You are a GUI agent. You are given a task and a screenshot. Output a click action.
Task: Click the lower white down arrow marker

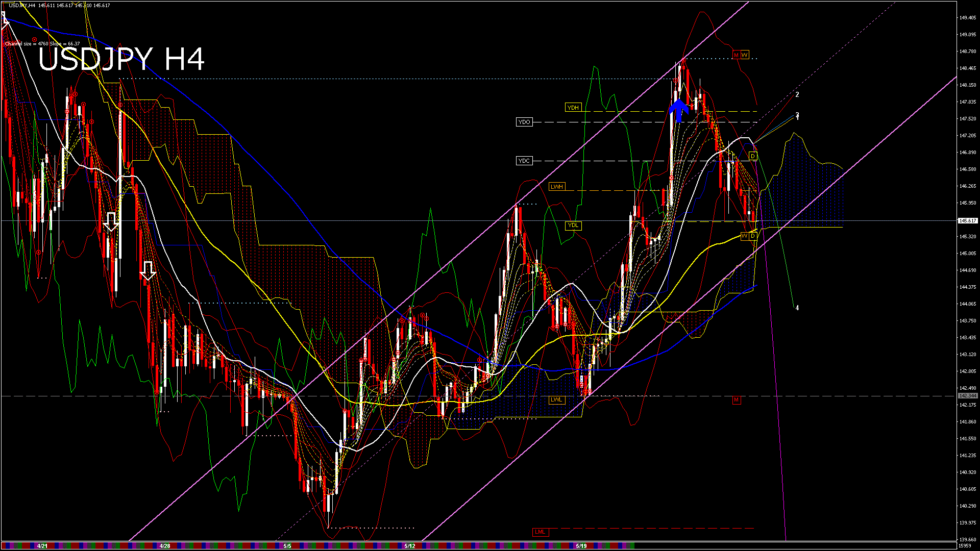pos(148,271)
